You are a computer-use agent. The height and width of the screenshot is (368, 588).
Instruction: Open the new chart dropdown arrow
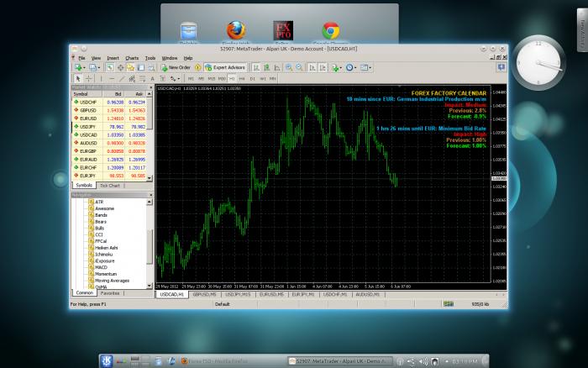[x=84, y=68]
